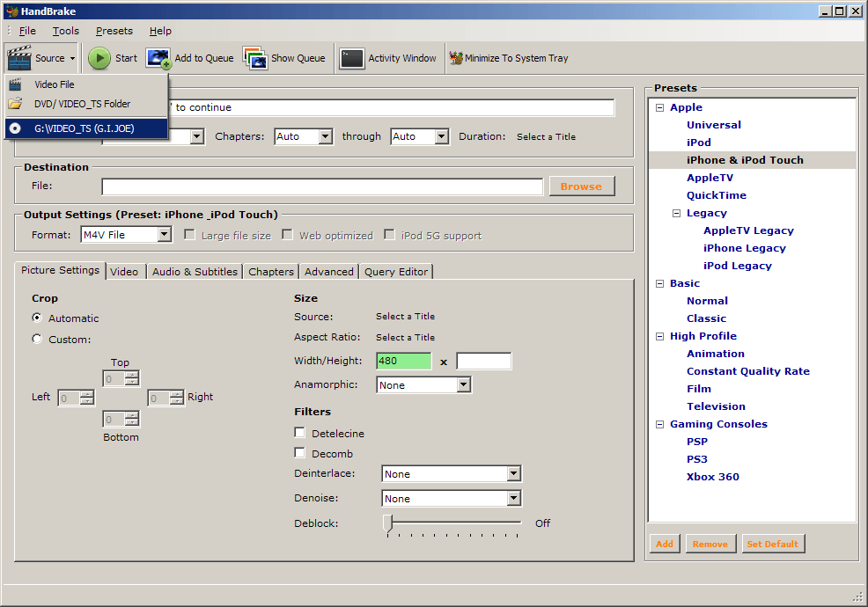This screenshot has width=868, height=607.
Task: Switch to the Video tab
Action: (124, 272)
